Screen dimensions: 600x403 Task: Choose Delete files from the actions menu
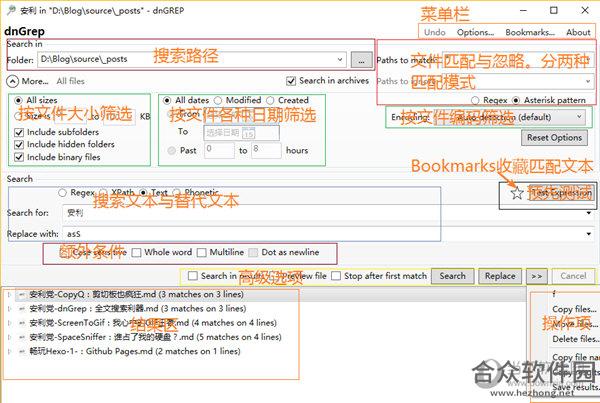576,339
